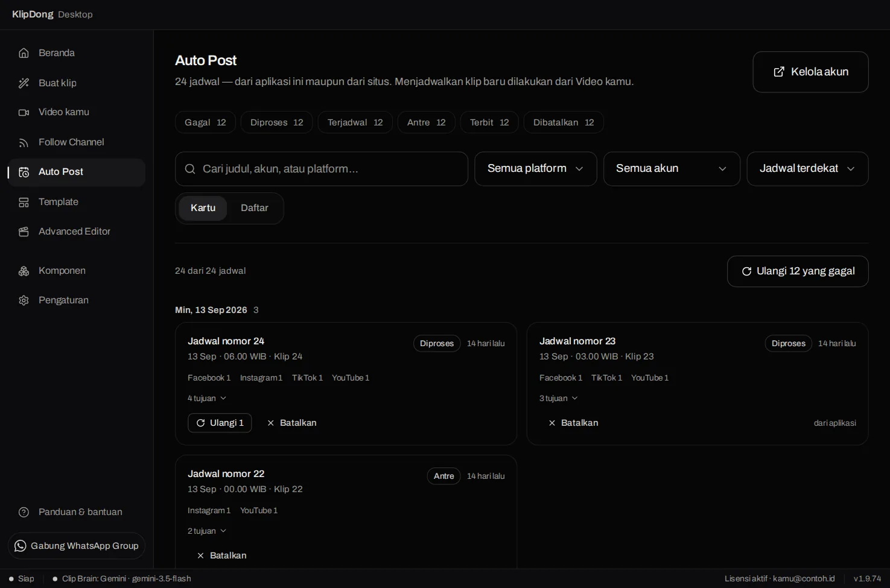Click the Advanced Editor clapperboard icon
Screen dimensions: 890x588
24,232
